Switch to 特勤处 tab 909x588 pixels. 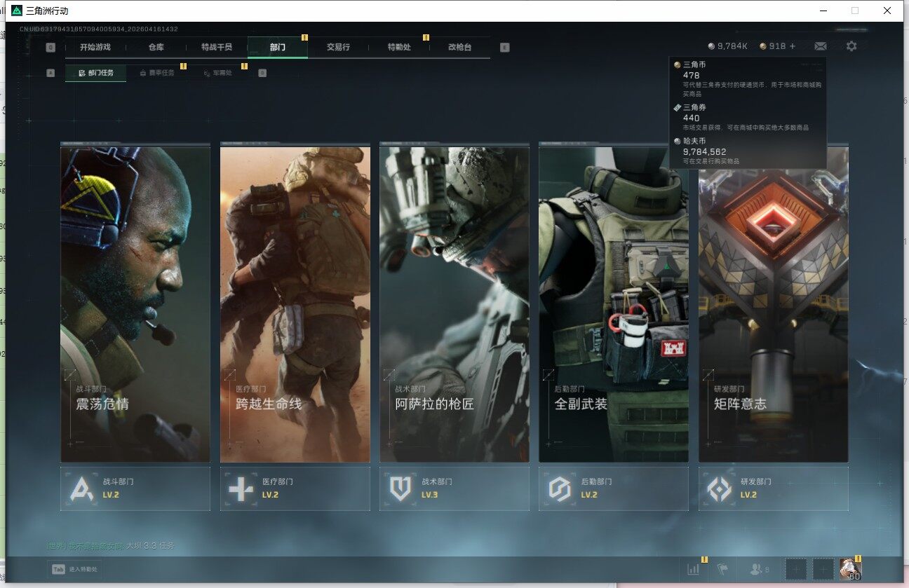399,47
